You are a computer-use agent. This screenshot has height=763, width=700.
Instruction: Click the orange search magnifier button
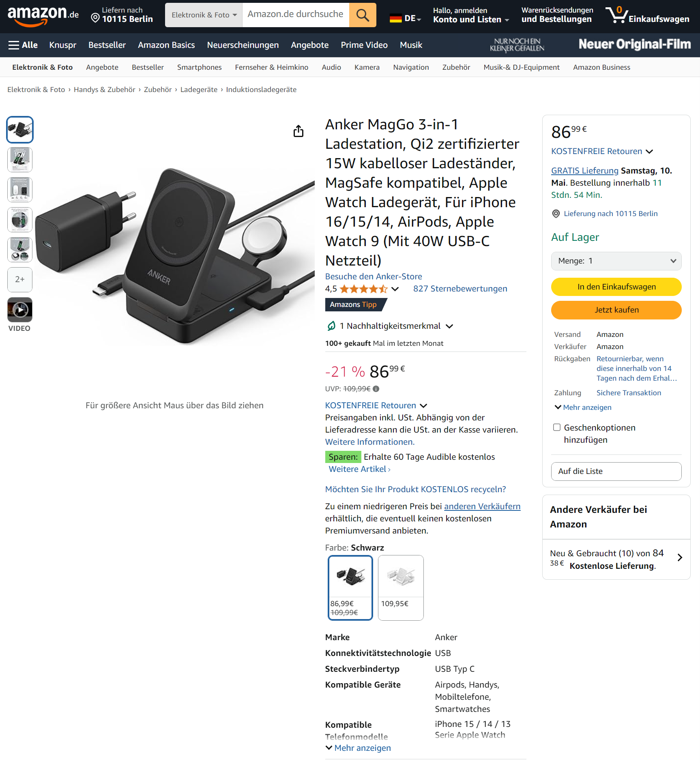[362, 15]
